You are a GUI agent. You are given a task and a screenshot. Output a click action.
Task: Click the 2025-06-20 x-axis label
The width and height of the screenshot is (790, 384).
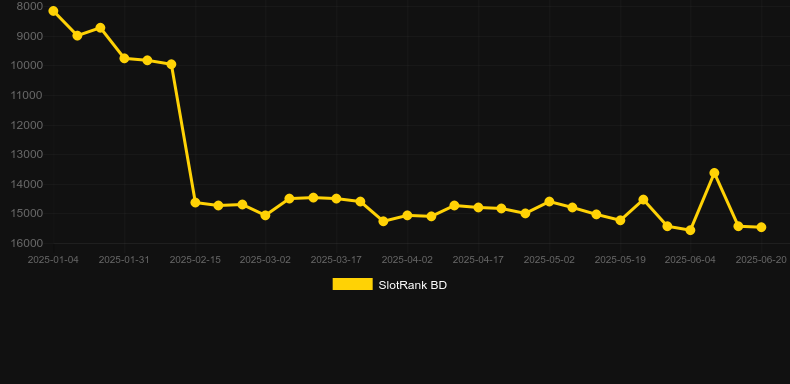pyautogui.click(x=761, y=260)
